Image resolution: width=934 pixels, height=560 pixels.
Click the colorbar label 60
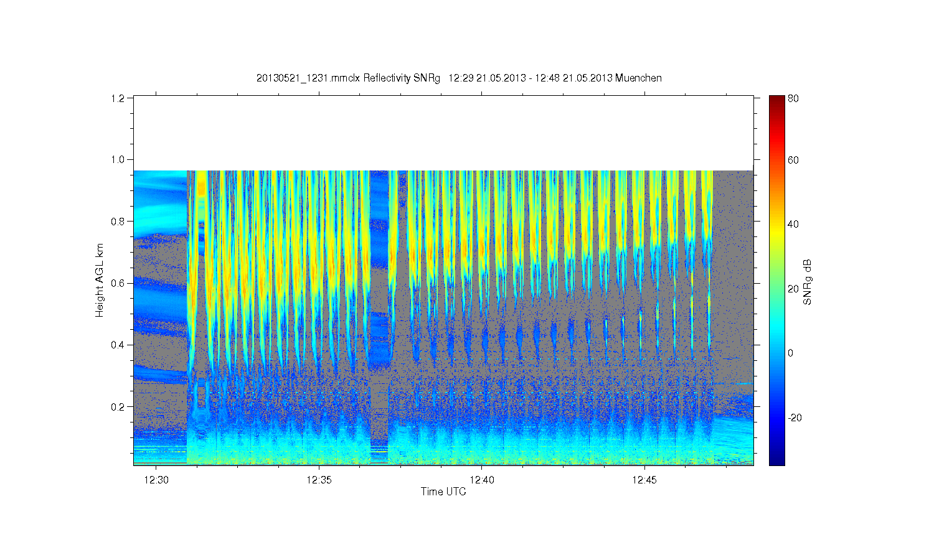tap(793, 161)
